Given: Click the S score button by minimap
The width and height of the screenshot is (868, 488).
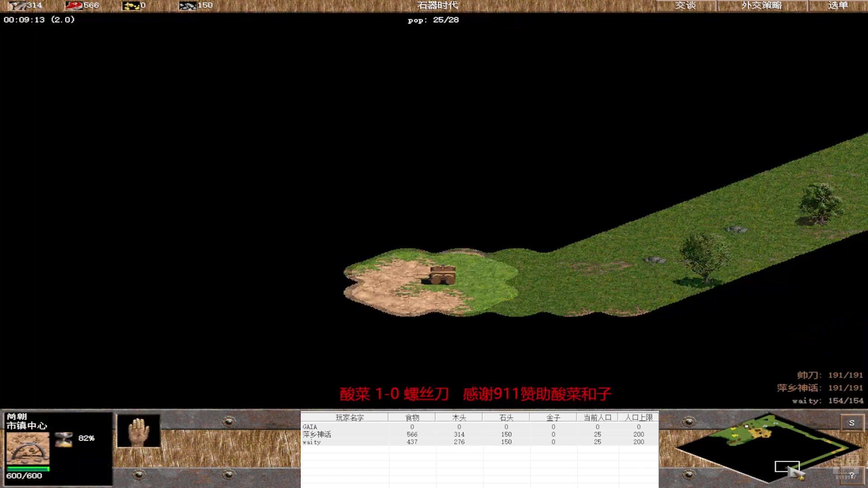Looking at the screenshot, I should click(x=852, y=423).
